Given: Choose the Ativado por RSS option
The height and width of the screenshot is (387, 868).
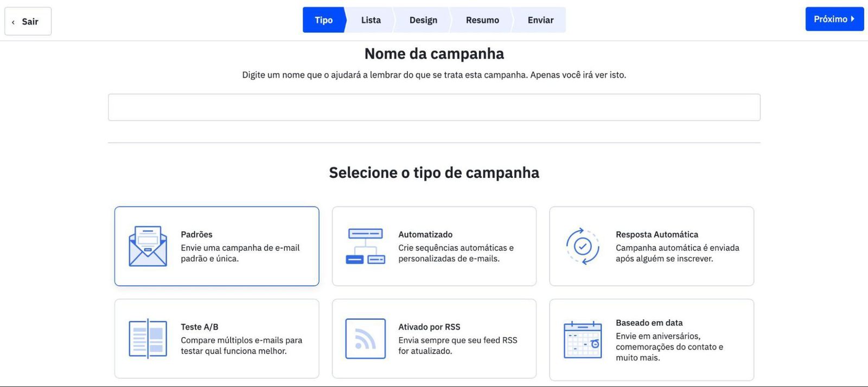Looking at the screenshot, I should 434,339.
